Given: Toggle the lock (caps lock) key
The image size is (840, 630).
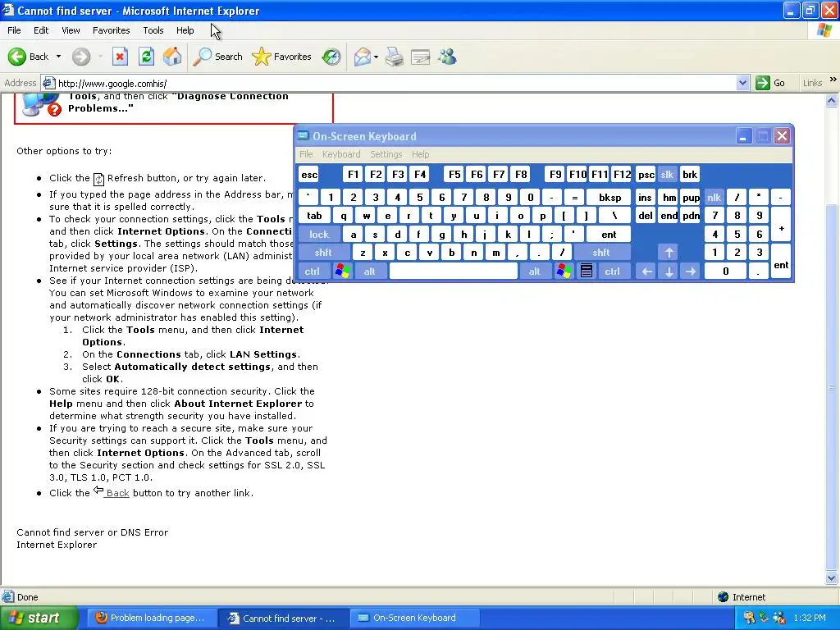Looking at the screenshot, I should (x=319, y=235).
